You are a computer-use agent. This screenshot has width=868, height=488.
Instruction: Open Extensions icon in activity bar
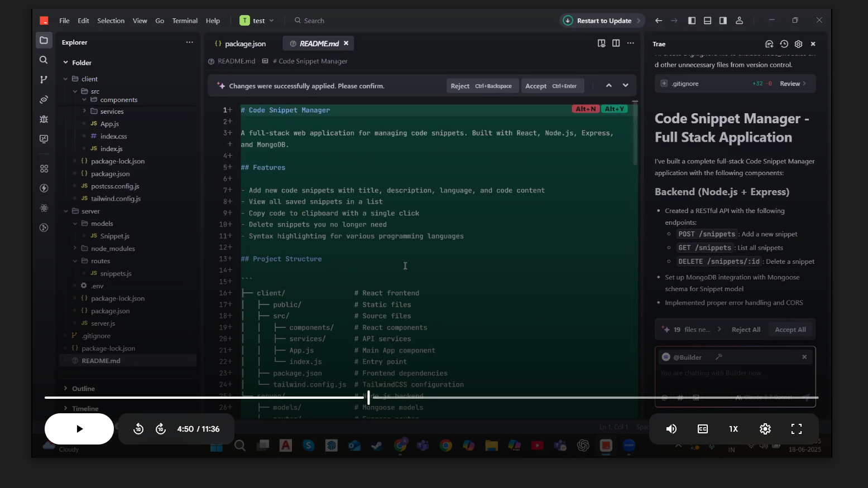tap(44, 168)
